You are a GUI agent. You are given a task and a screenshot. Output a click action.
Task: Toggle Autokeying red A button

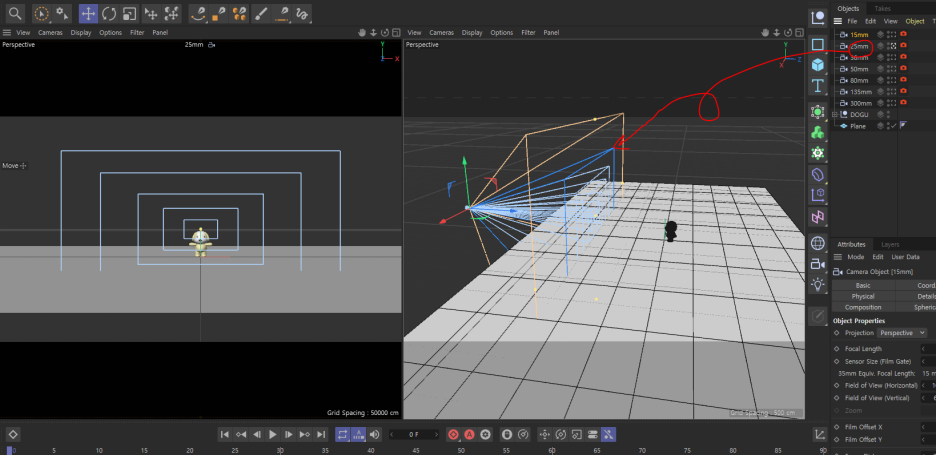click(470, 434)
